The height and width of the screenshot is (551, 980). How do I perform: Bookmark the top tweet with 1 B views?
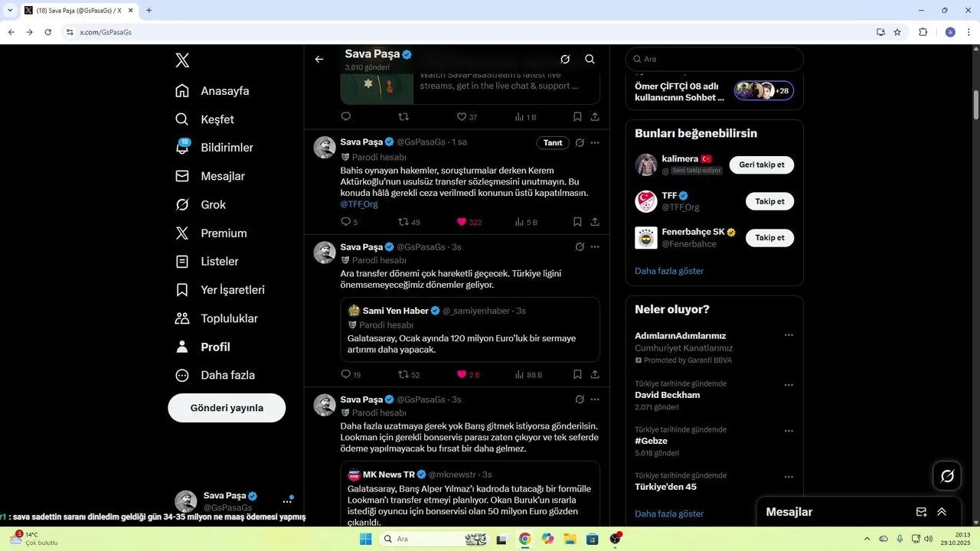(x=577, y=117)
